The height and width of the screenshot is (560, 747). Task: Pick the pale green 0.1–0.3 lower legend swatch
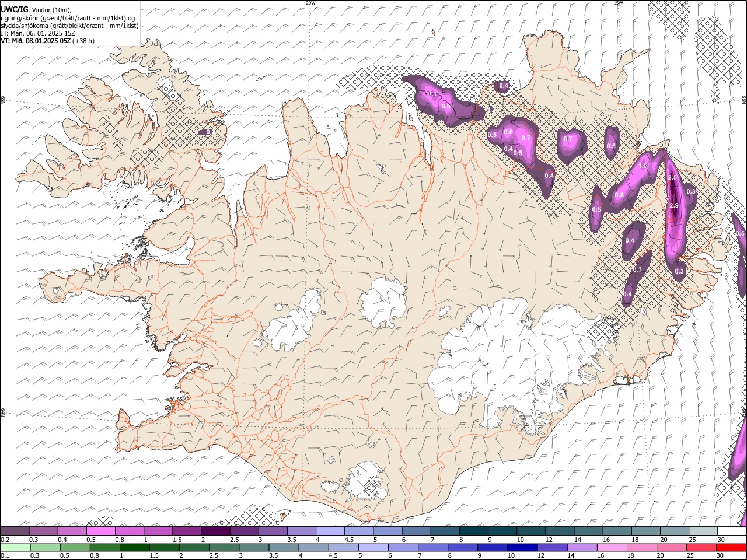point(15,547)
